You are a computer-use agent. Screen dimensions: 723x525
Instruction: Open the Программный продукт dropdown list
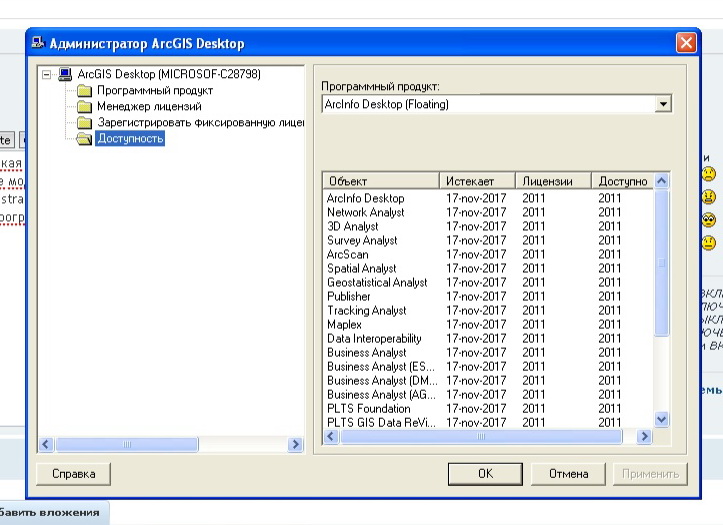663,104
